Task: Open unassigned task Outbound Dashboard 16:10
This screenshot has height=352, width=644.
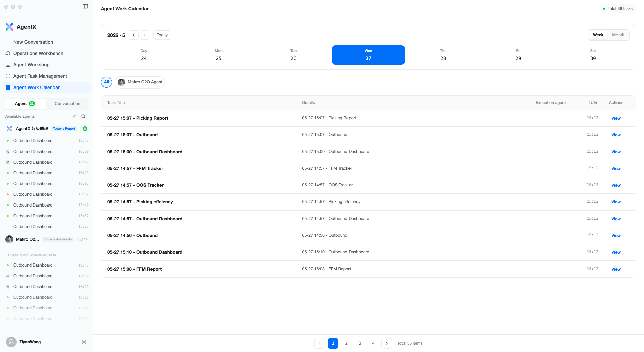Action: 46,297
